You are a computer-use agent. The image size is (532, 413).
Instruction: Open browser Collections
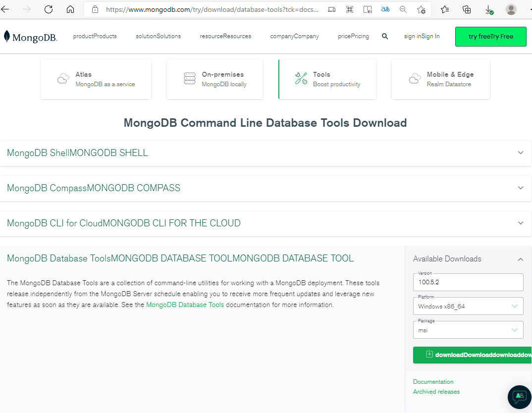[467, 9]
